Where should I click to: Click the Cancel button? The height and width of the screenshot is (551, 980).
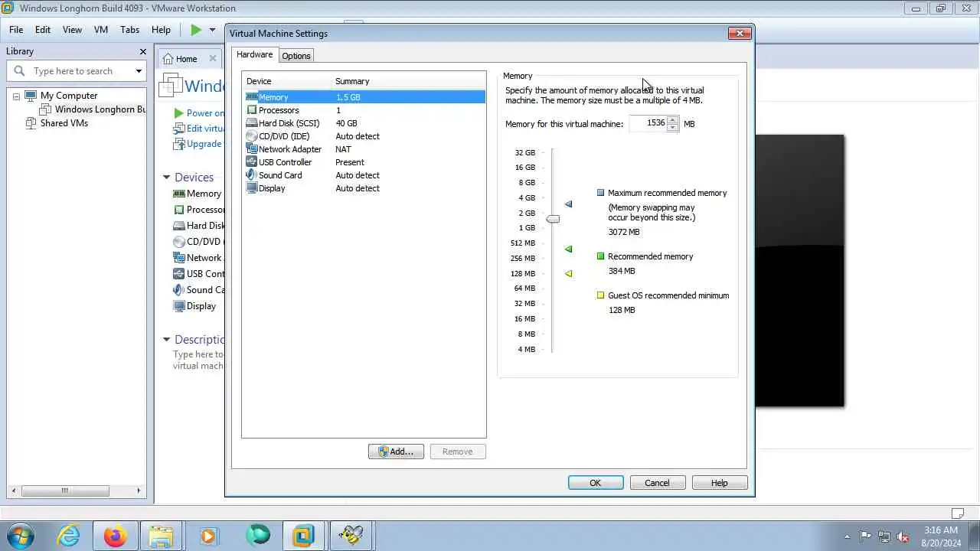657,483
